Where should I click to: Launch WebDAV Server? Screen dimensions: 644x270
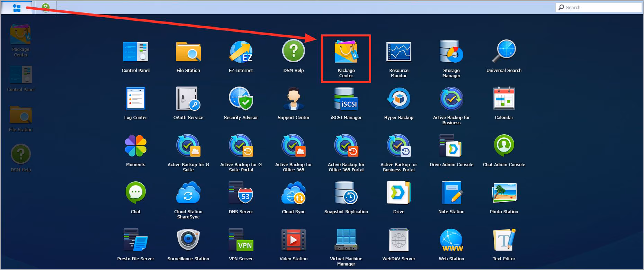click(399, 245)
